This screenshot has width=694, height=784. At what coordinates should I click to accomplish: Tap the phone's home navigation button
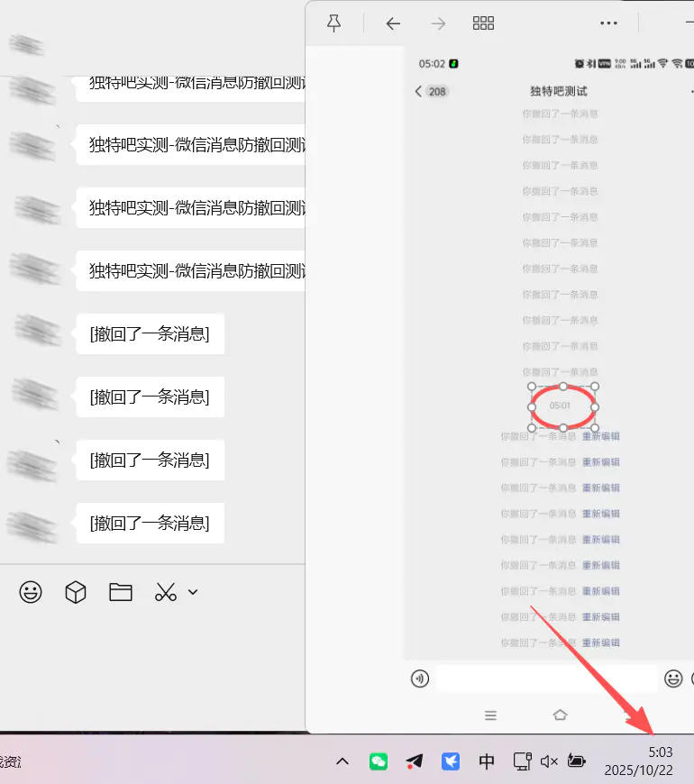(x=560, y=715)
